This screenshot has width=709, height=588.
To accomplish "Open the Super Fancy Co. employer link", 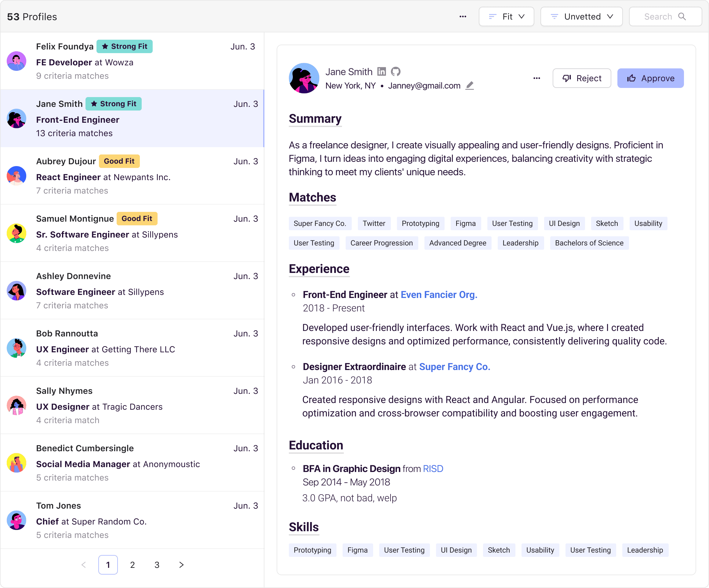I will tap(454, 367).
